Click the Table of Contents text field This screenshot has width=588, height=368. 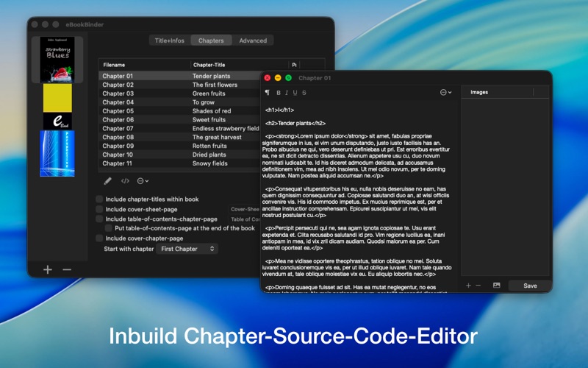(244, 219)
